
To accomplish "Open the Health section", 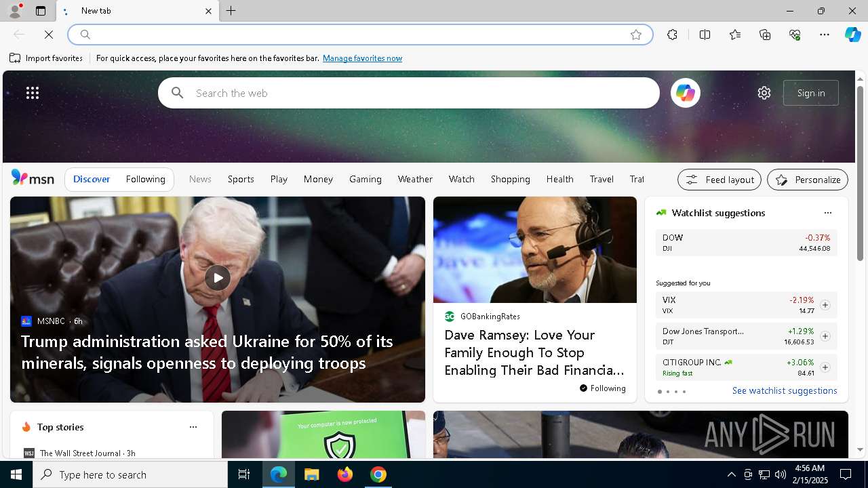I will click(x=559, y=179).
